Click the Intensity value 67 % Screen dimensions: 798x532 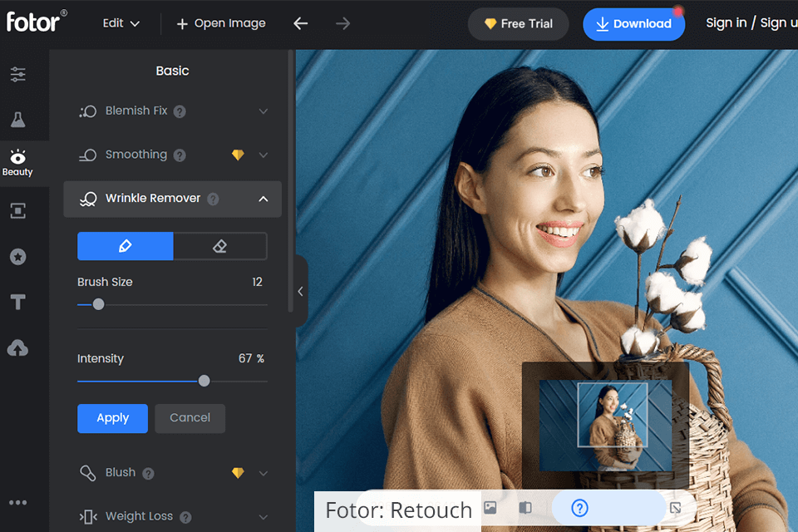251,358
